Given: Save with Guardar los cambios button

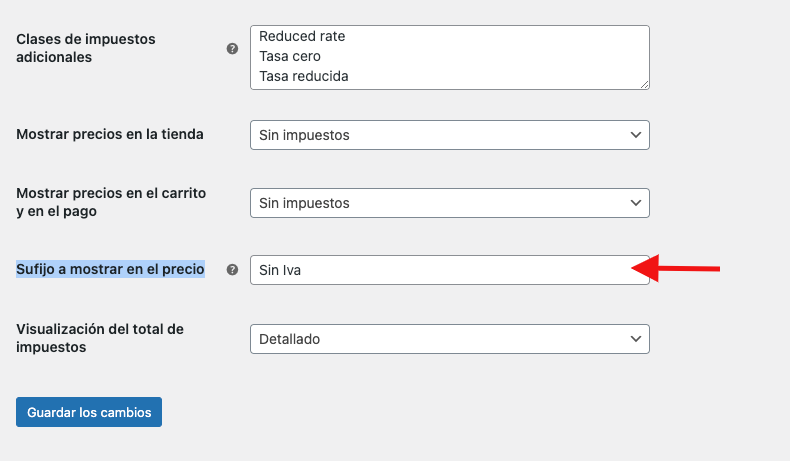Looking at the screenshot, I should pos(89,412).
